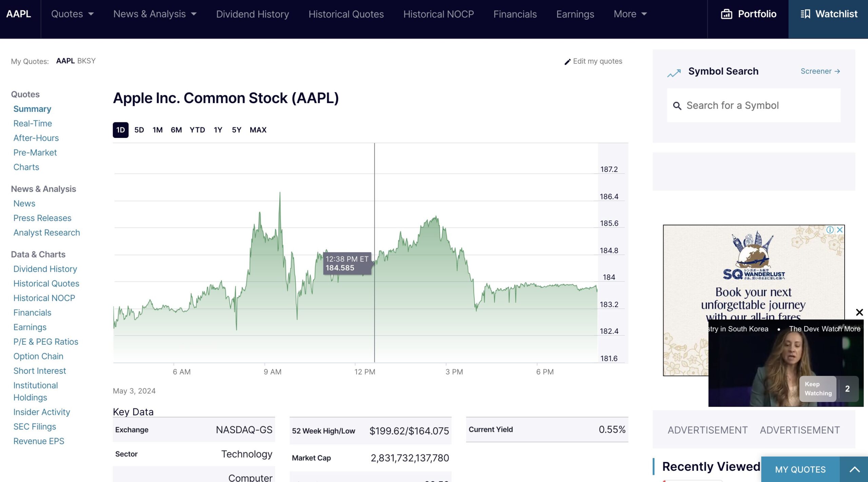Click the trending chart icon beside Symbol Search
The height and width of the screenshot is (482, 868).
674,73
